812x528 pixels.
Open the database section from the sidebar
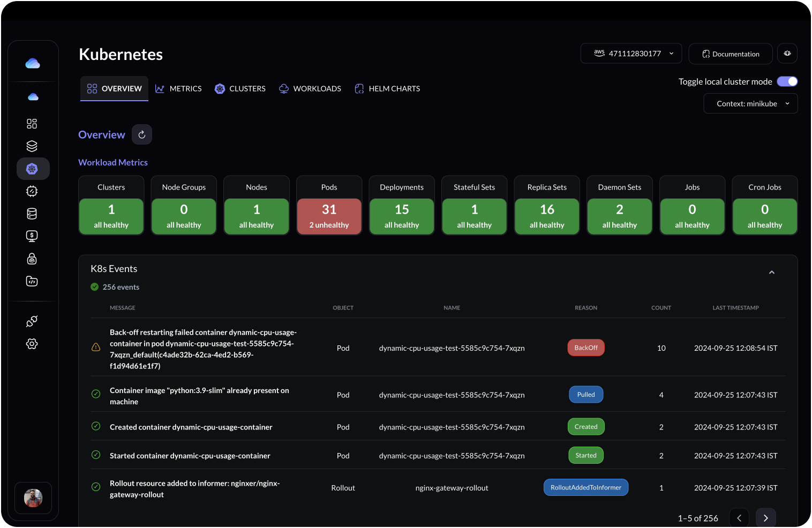(32, 213)
